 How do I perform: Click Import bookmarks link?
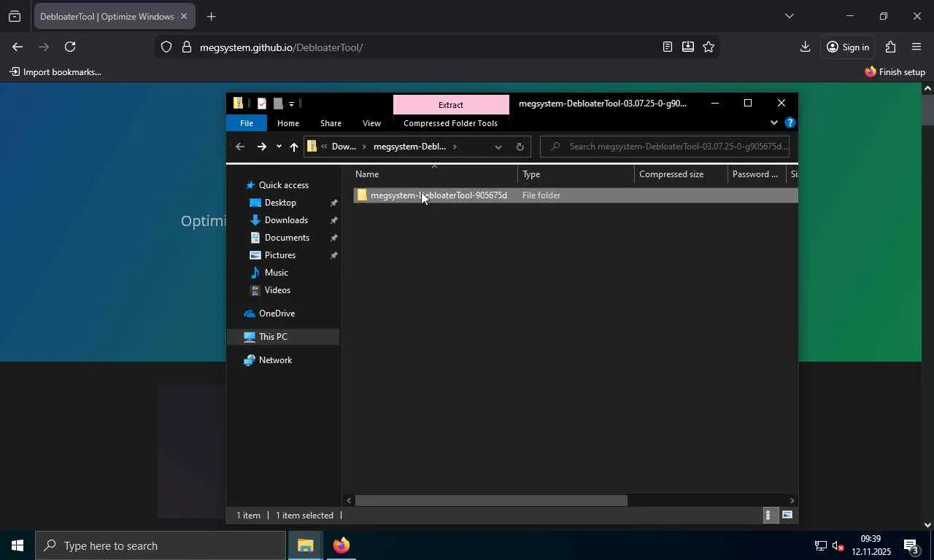[55, 72]
